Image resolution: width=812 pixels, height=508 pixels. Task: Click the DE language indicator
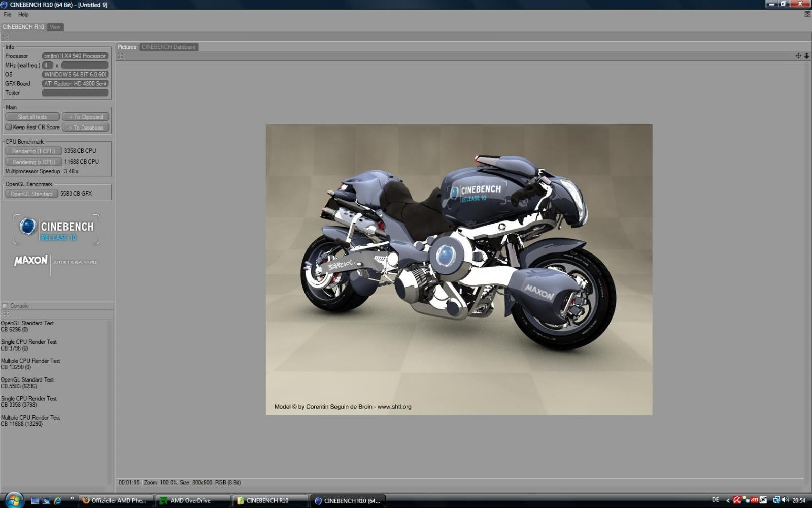[x=716, y=500]
